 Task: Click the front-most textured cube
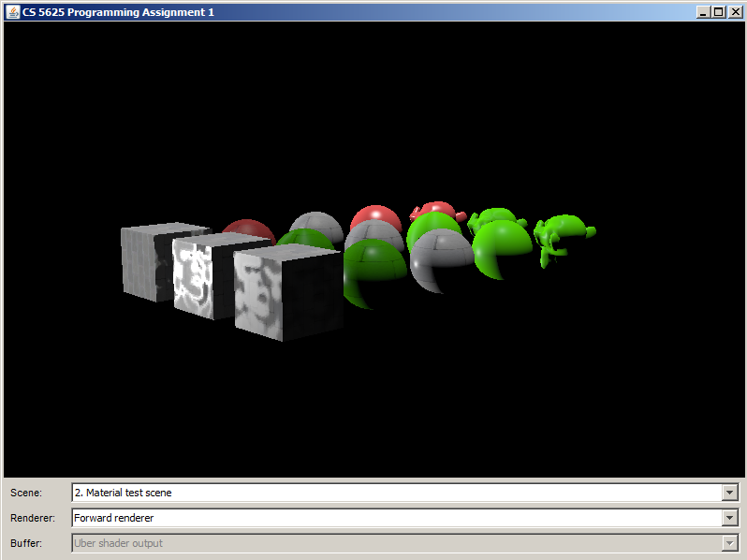tap(286, 293)
